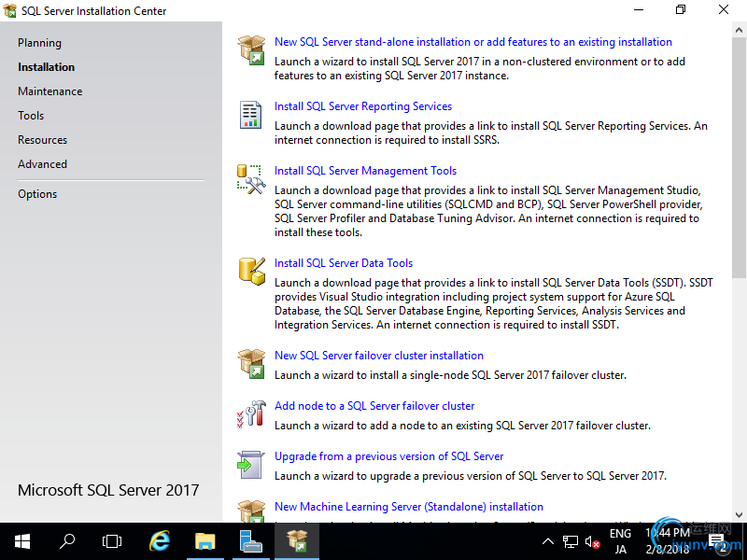The height and width of the screenshot is (560, 747).
Task: Click the SQL Server Installation Center title icon
Action: [x=9, y=10]
